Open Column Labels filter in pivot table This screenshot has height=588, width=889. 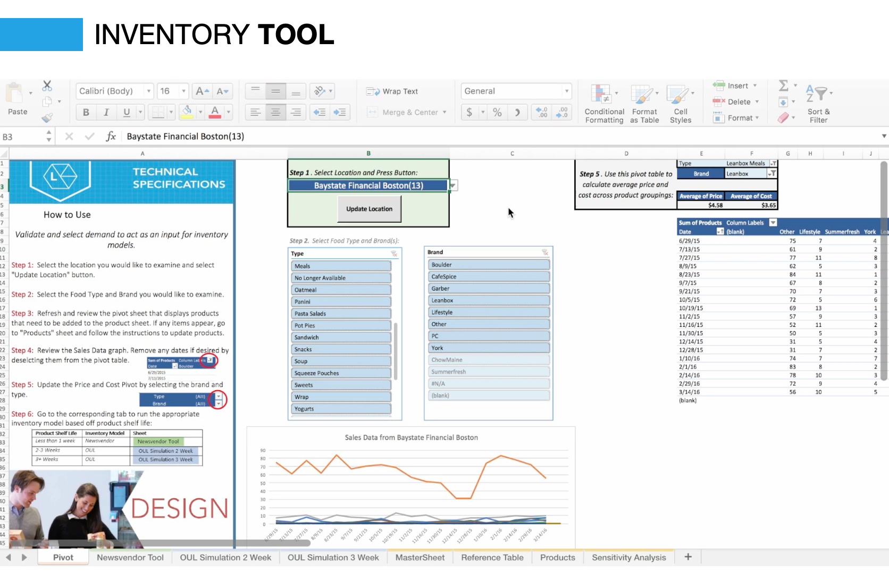773,223
